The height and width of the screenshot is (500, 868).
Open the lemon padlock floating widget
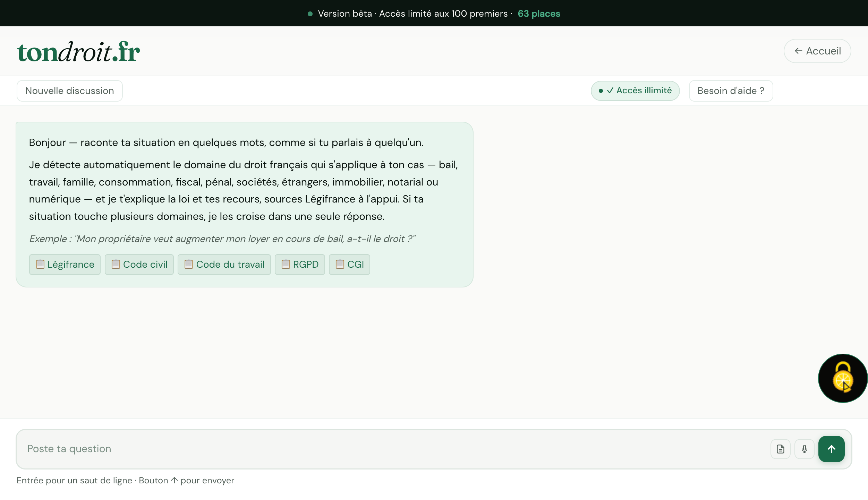coord(843,378)
